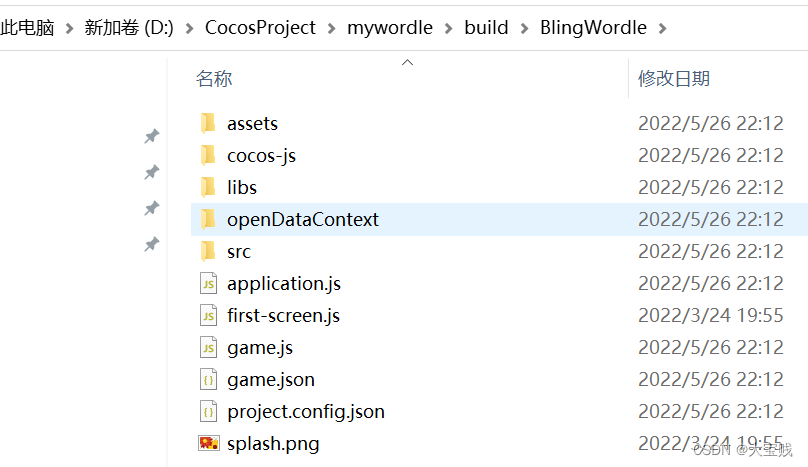This screenshot has width=808, height=467.
Task: Click the first-screen.js script icon
Action: [208, 315]
